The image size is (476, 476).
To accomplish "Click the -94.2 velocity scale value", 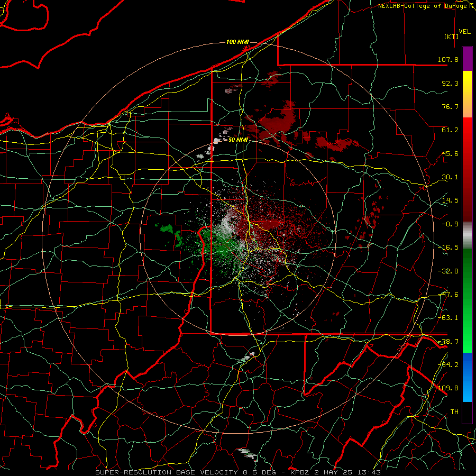I will pyautogui.click(x=448, y=364).
